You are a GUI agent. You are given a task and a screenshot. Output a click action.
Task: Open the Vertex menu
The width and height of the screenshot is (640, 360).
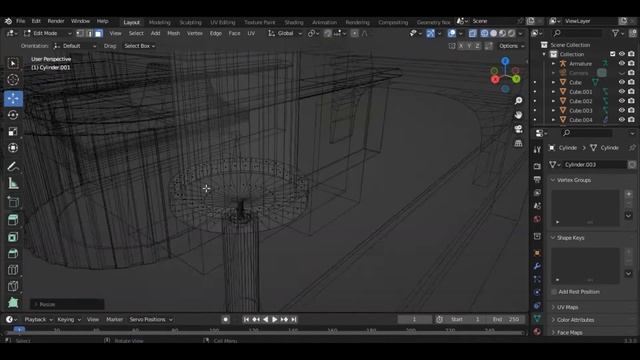click(195, 33)
